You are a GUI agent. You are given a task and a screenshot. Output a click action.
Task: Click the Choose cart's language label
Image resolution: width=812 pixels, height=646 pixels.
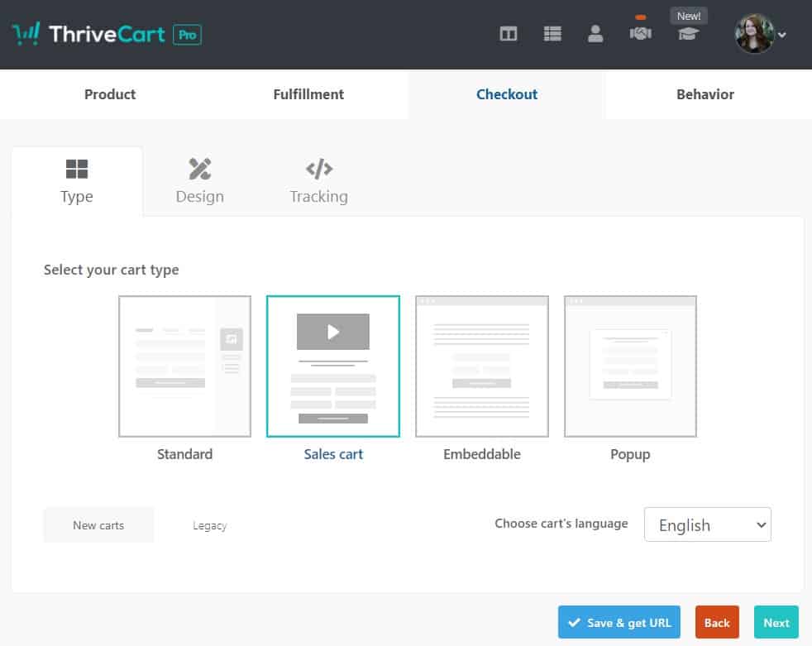pos(561,524)
